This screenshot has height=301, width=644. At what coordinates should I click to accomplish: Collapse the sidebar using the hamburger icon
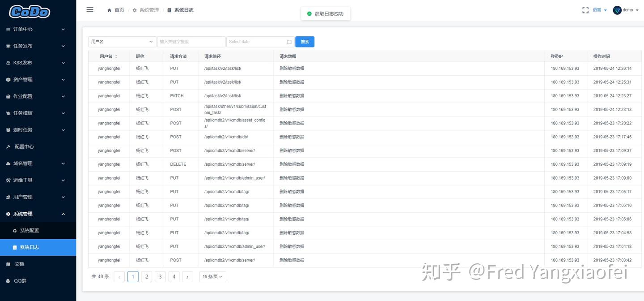click(x=89, y=9)
